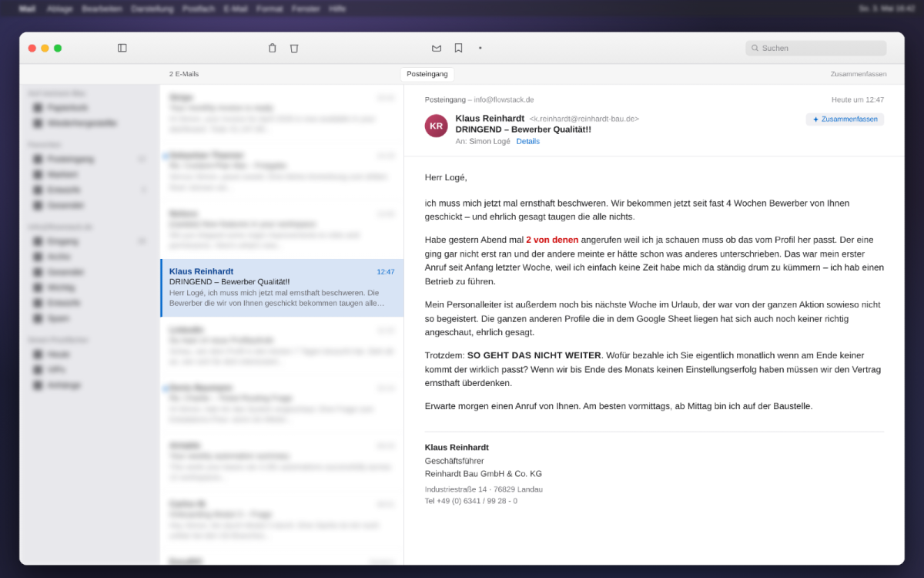Open the Hilfe menu
Screen dimensions: 924x578
[x=337, y=8]
